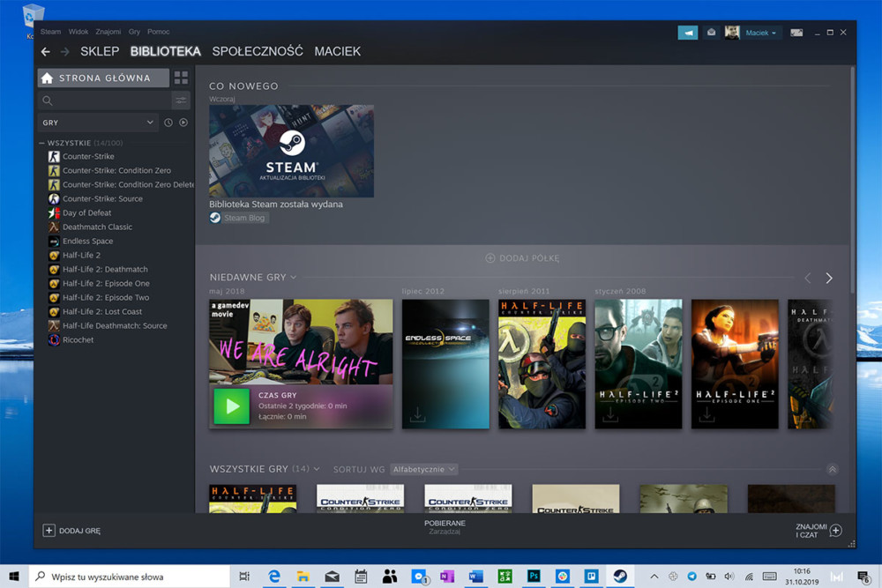Click the Windows taskbar search box
Viewport: 882px width, 588px height.
pos(130,577)
